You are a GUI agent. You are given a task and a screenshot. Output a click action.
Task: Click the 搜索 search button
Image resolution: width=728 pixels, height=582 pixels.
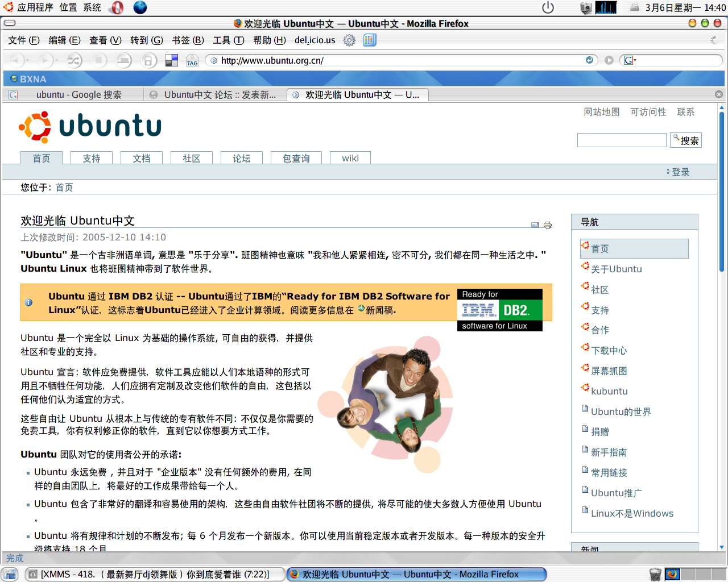click(686, 140)
